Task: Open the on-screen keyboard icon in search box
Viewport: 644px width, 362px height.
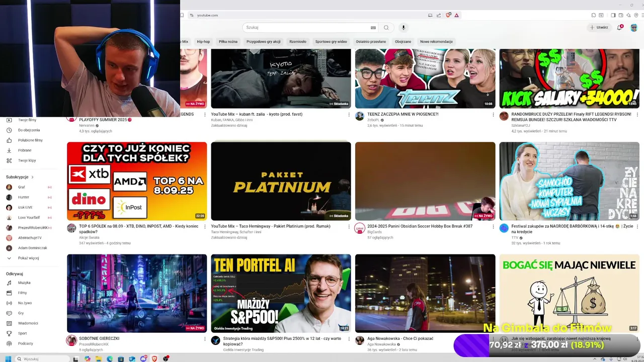Action: tap(373, 28)
